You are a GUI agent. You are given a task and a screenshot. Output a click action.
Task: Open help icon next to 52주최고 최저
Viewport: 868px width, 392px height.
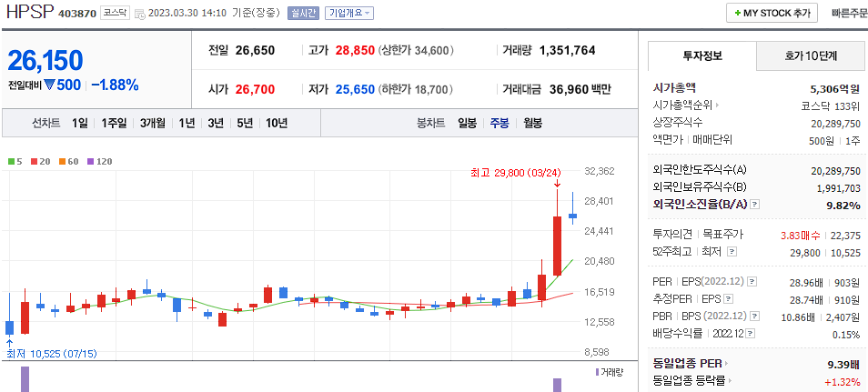click(x=732, y=252)
